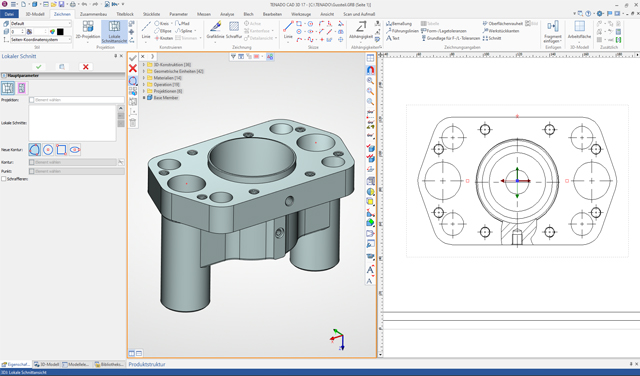This screenshot has width=640, height=376.
Task: Click the Grafiklinie tool
Action: [x=215, y=31]
